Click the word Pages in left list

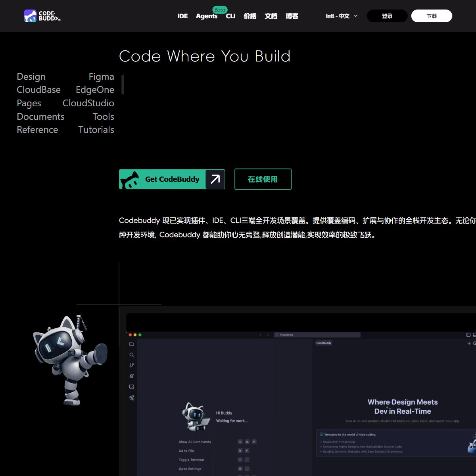[x=29, y=103]
